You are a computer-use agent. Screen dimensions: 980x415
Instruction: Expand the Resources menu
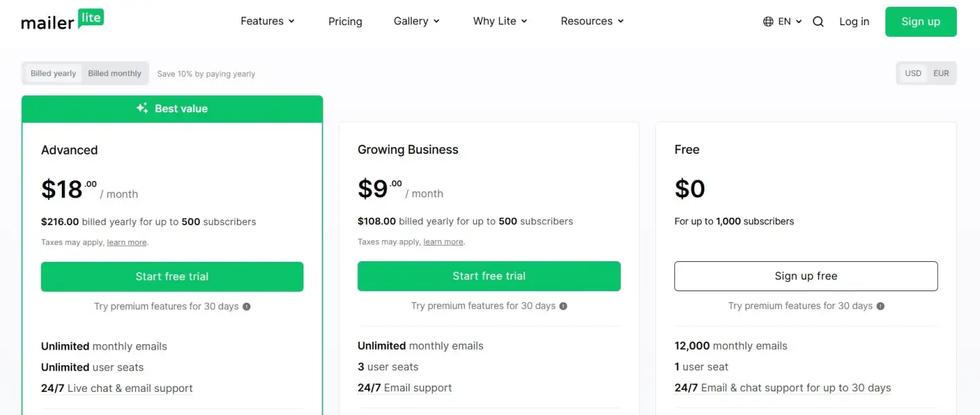coord(592,21)
